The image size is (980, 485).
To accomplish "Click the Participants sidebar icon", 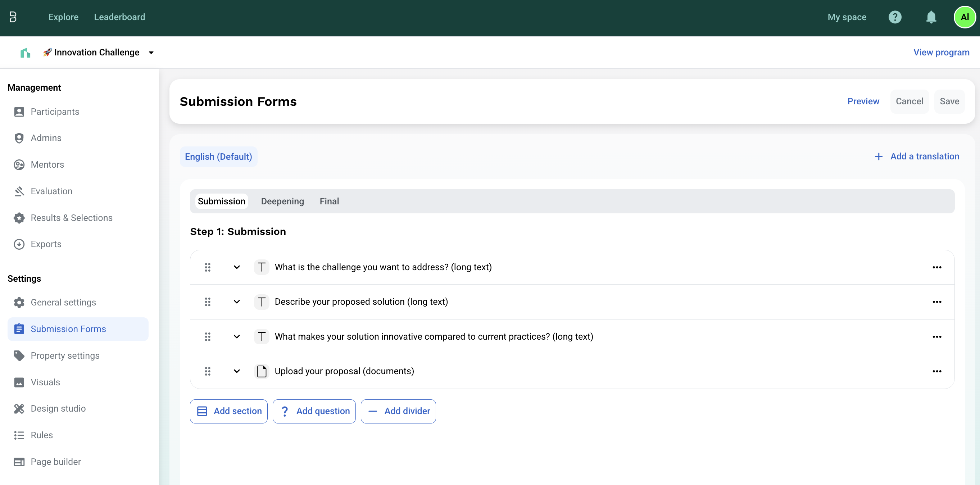I will 19,112.
